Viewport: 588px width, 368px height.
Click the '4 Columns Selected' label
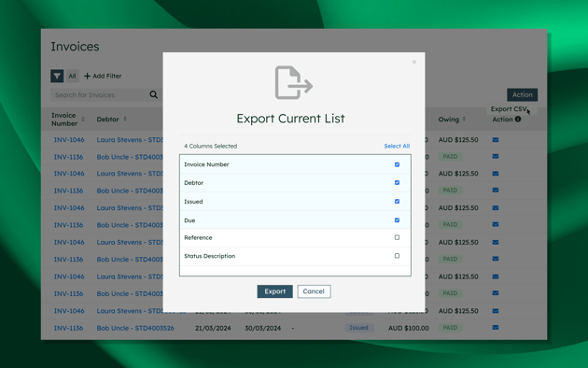(211, 146)
